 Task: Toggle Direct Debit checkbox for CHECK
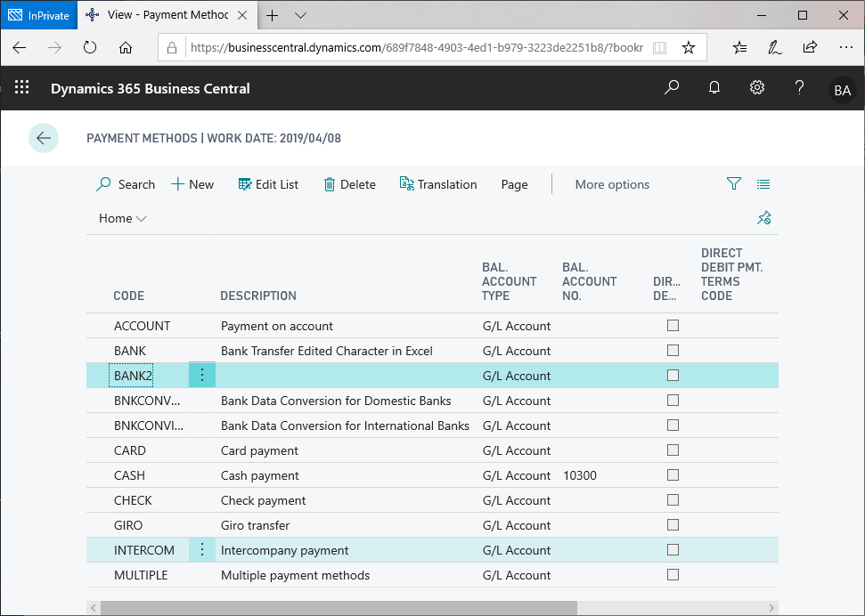[673, 499]
